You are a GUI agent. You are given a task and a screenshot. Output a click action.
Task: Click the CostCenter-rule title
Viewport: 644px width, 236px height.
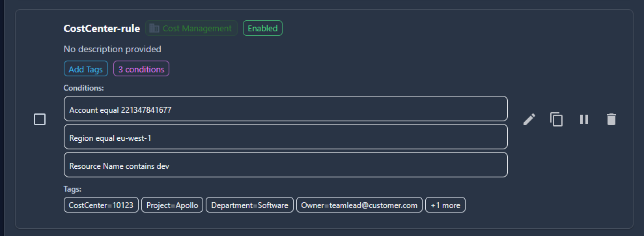[x=102, y=29]
